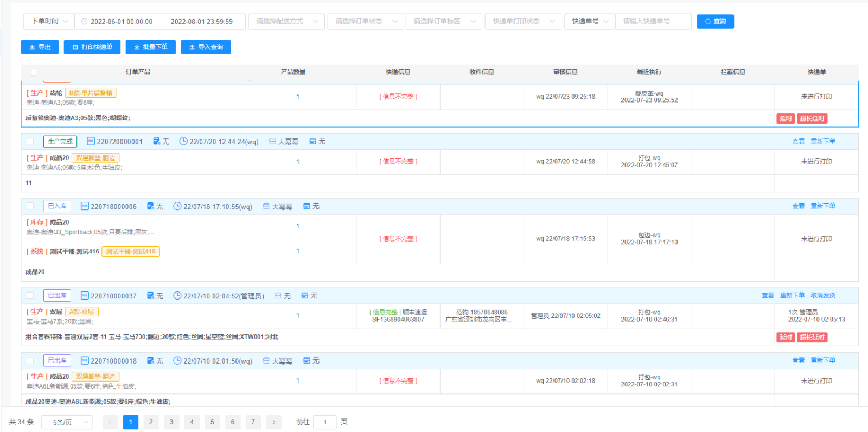Click the remark icon in order 220718000006 header
The width and height of the screenshot is (868, 432).
click(x=151, y=206)
